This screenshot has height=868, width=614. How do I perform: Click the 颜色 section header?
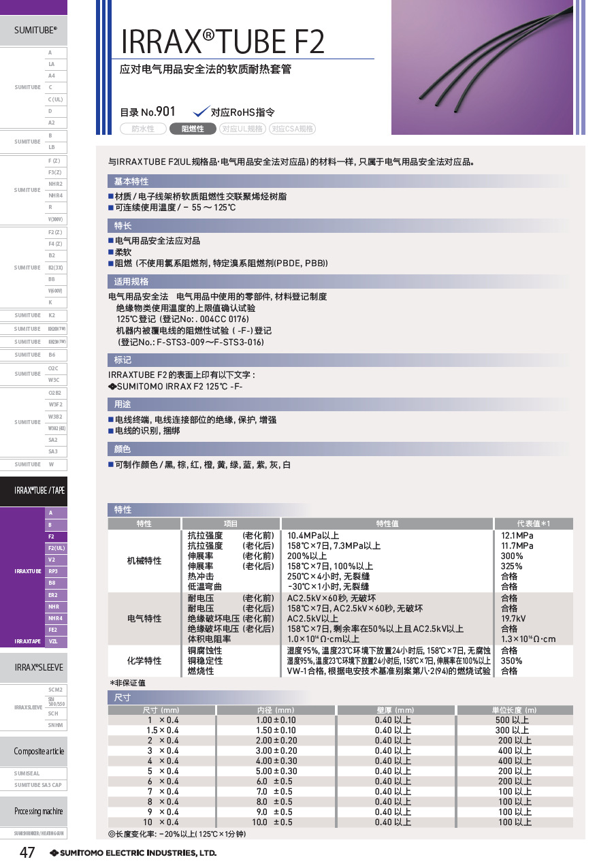click(x=338, y=449)
